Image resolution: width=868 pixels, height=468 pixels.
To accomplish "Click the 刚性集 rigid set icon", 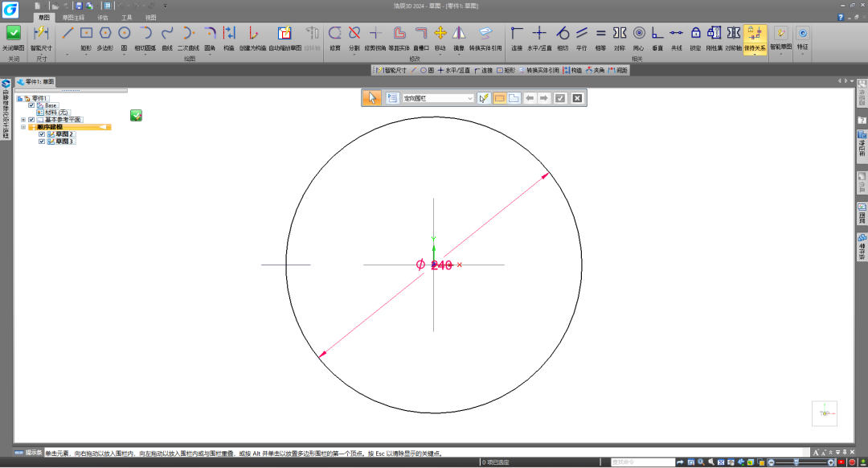I will pos(714,33).
